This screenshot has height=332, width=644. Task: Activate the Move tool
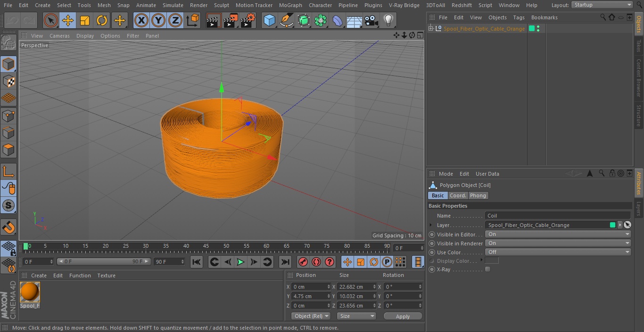68,21
